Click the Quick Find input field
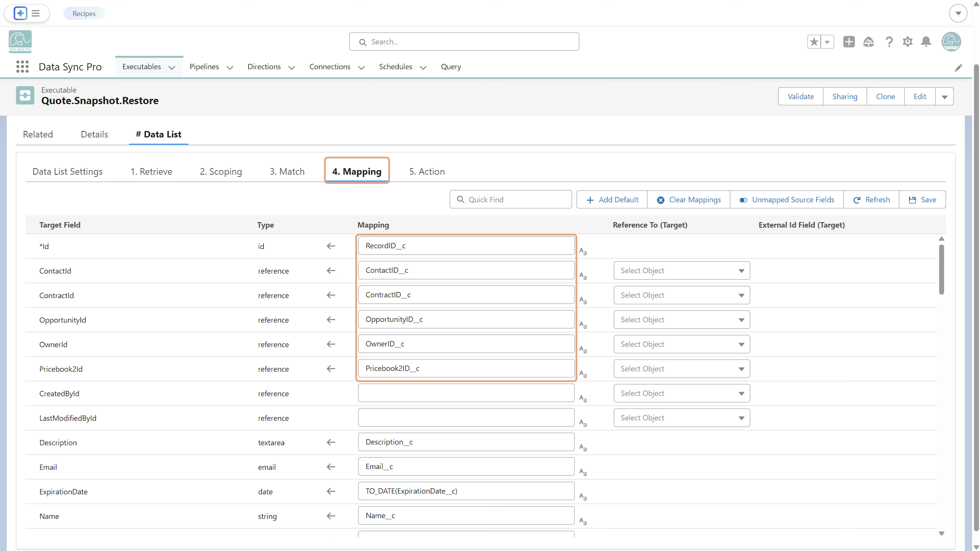Viewport: 980px width, 551px height. tap(510, 199)
